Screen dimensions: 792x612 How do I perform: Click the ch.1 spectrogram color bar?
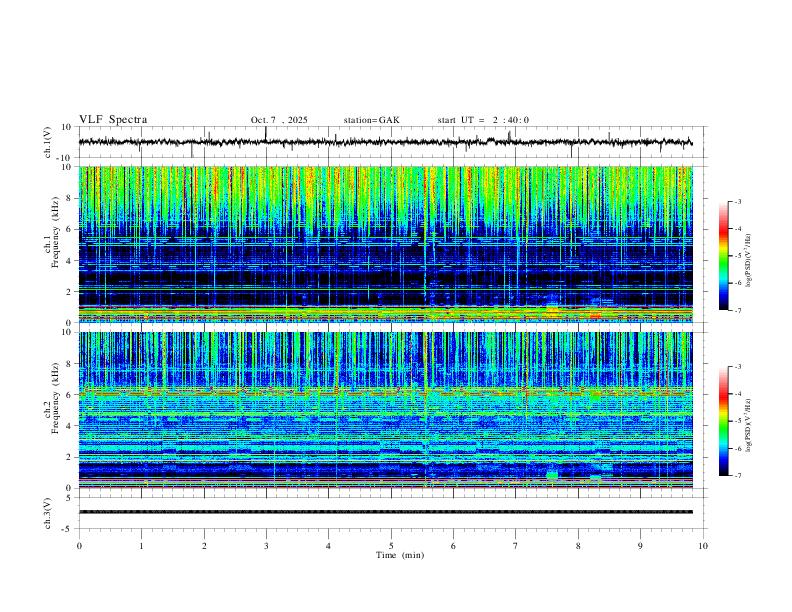[724, 256]
